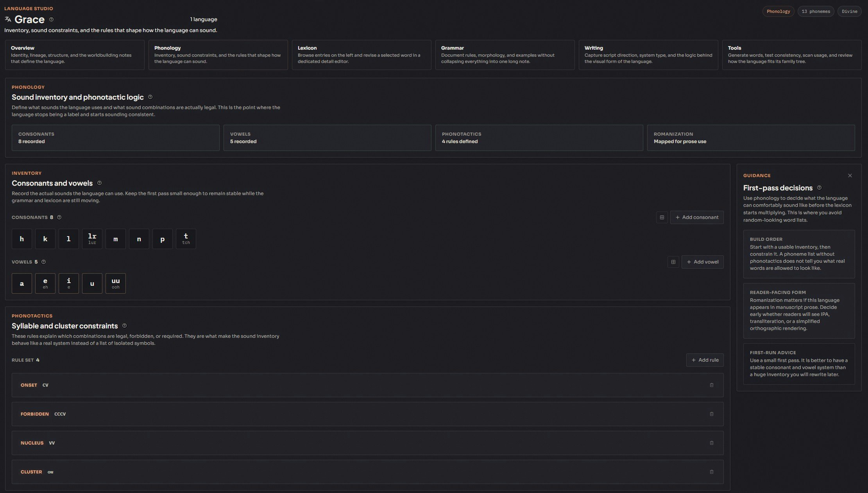The width and height of the screenshot is (868, 493).
Task: Close the Guidance panel
Action: 850,176
